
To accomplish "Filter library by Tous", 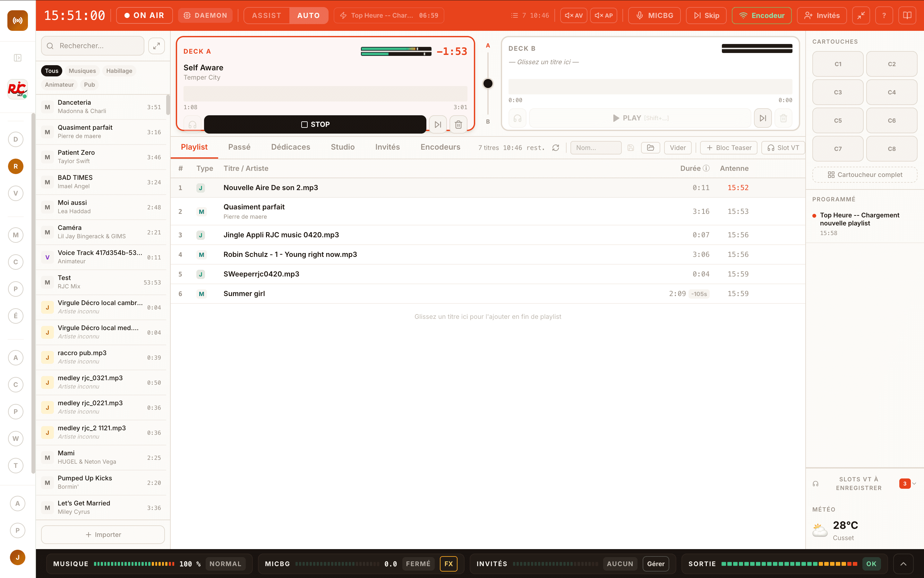I will pos(52,71).
